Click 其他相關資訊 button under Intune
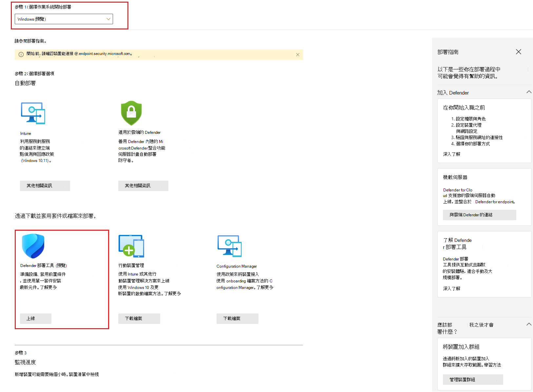Image resolution: width=533 pixels, height=392 pixels. click(45, 186)
